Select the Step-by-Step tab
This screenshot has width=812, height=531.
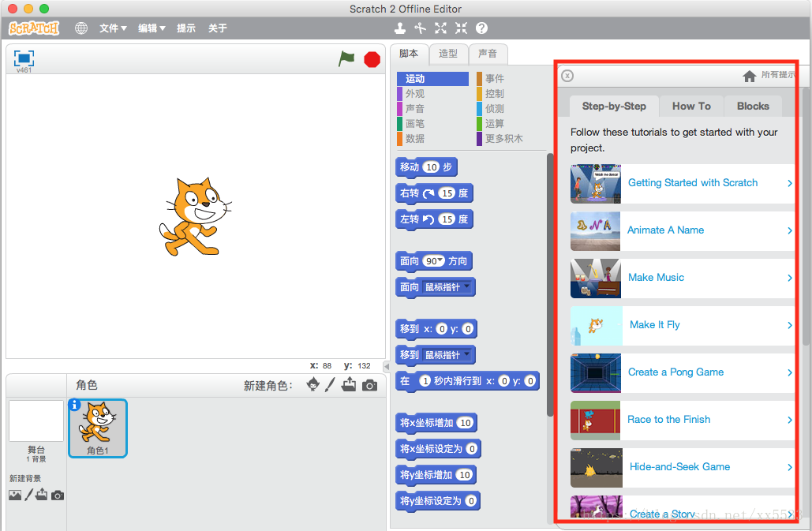pos(614,106)
